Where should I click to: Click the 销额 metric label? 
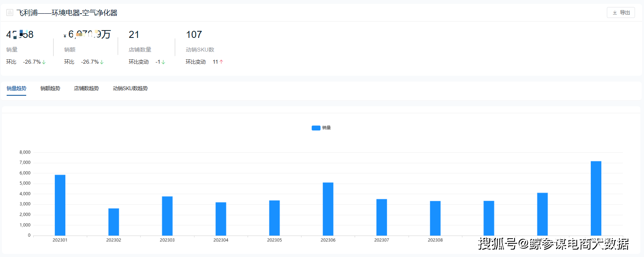point(70,50)
